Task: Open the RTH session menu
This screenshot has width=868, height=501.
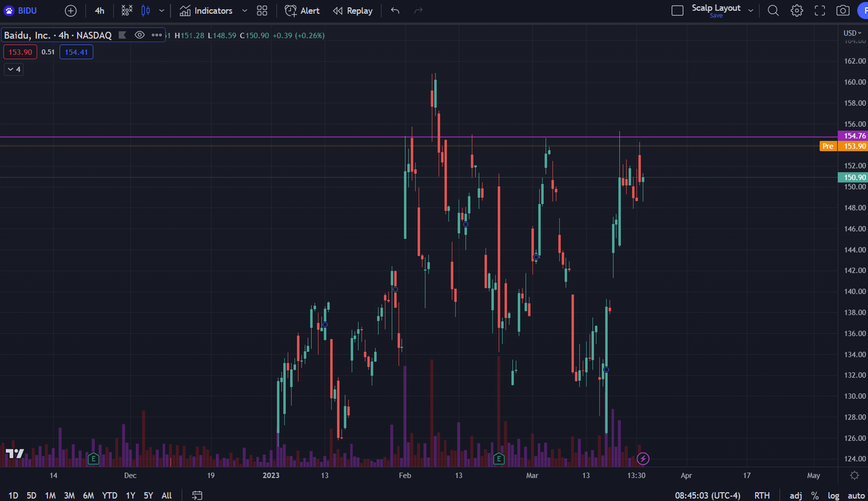Action: pos(762,495)
